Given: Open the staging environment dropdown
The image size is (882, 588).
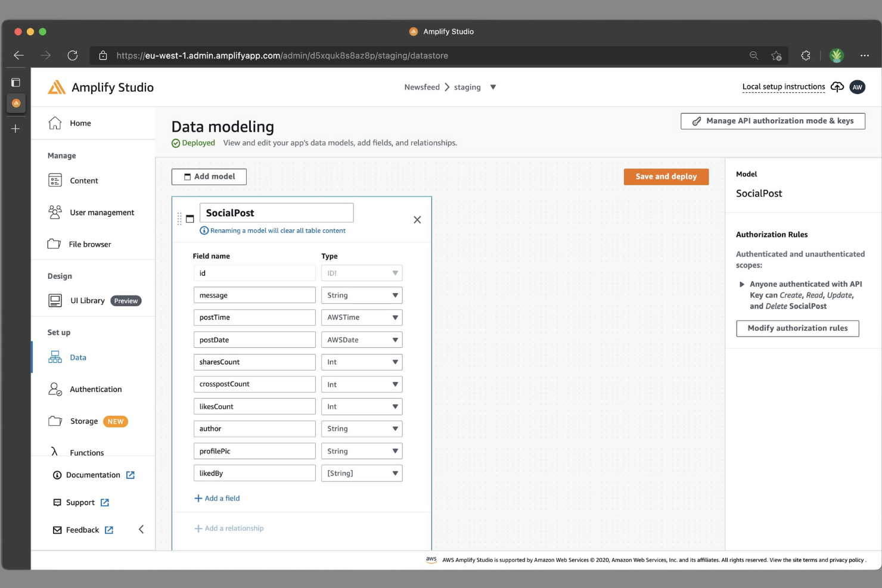Looking at the screenshot, I should pos(493,87).
